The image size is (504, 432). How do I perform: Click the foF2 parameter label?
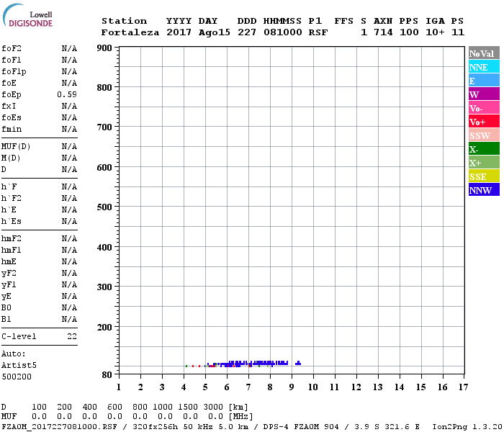point(12,48)
